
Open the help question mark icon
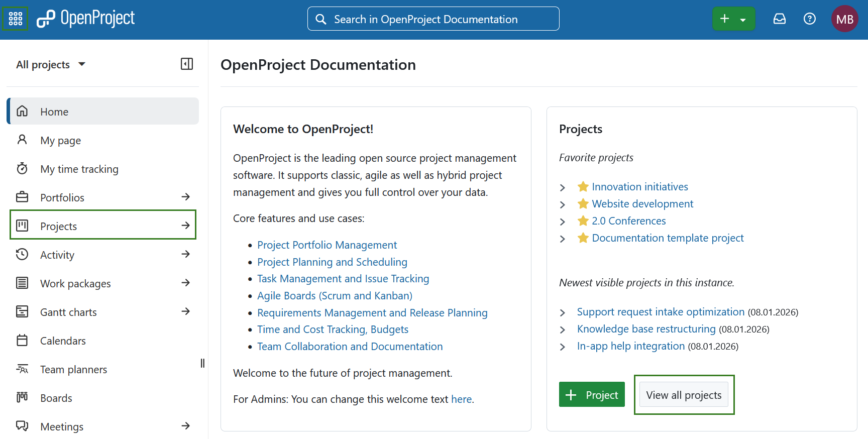pyautogui.click(x=810, y=19)
